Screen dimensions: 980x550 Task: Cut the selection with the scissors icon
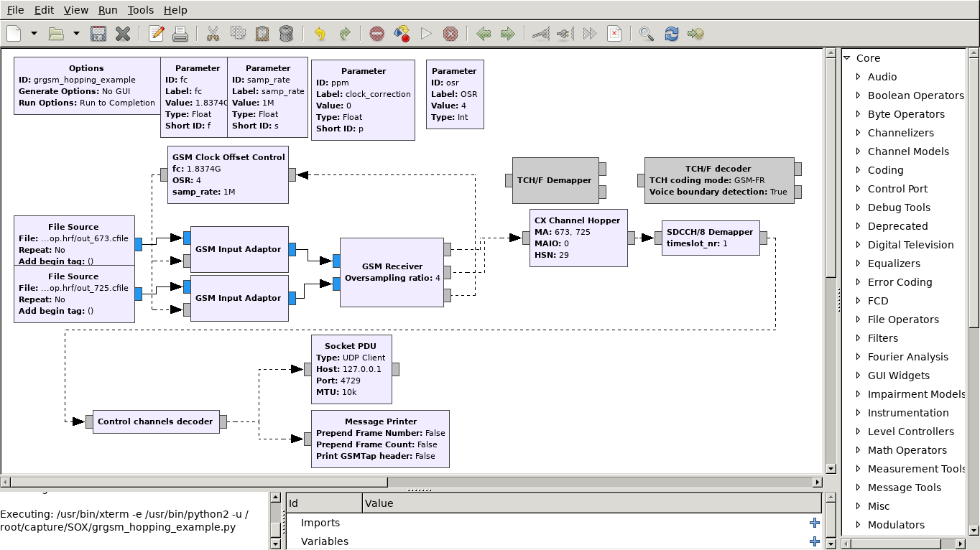tap(213, 33)
